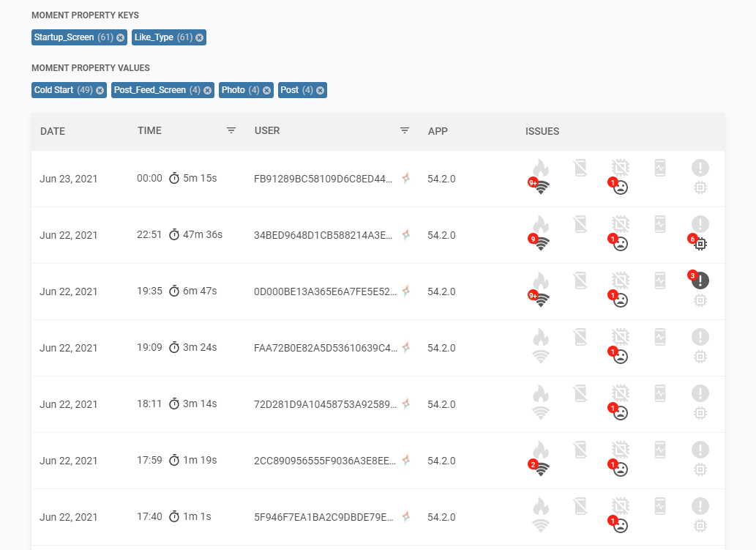Click crossed-out chip icon in 19:35 session

click(x=621, y=280)
